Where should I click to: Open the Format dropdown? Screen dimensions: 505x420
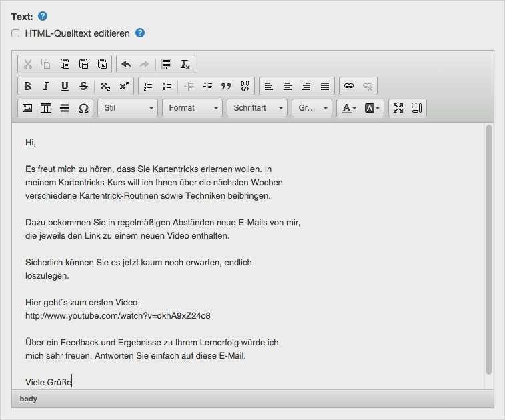pyautogui.click(x=192, y=108)
